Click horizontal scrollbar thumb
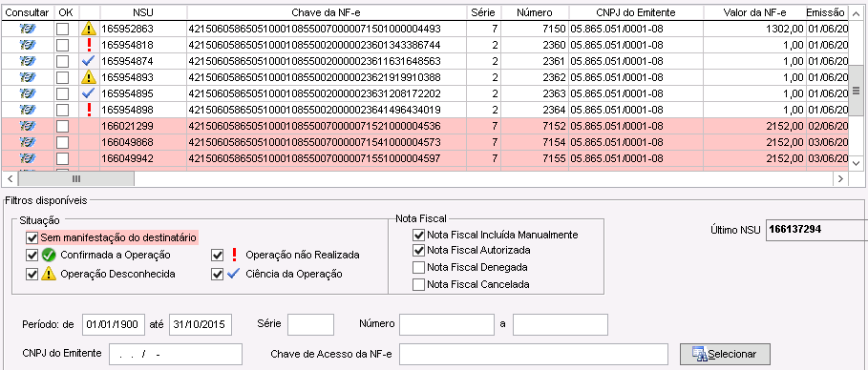 pos(76,178)
